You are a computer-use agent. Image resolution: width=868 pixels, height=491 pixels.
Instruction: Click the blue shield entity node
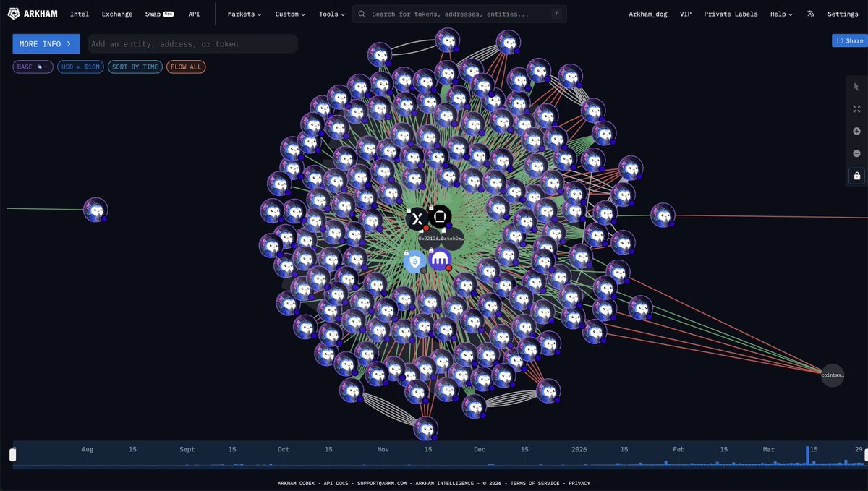coord(414,261)
